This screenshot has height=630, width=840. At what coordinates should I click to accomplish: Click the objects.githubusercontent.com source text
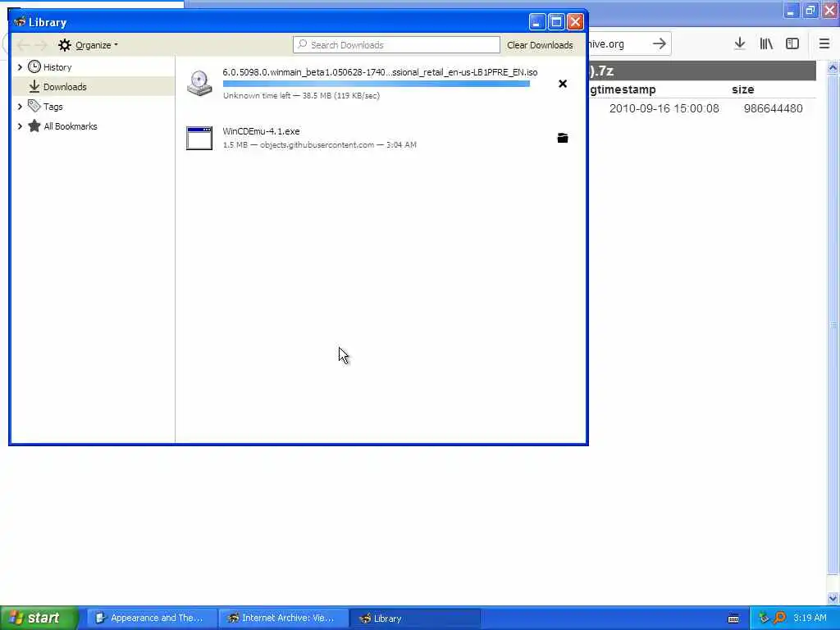click(x=317, y=144)
